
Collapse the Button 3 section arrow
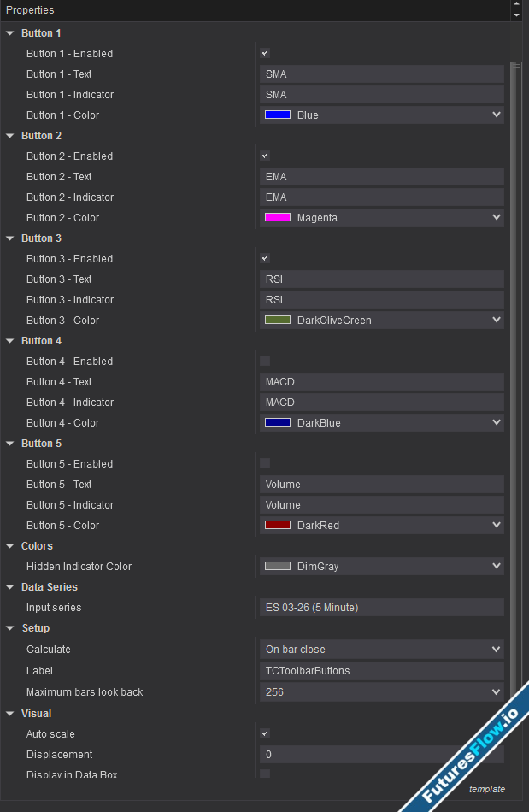(x=10, y=238)
